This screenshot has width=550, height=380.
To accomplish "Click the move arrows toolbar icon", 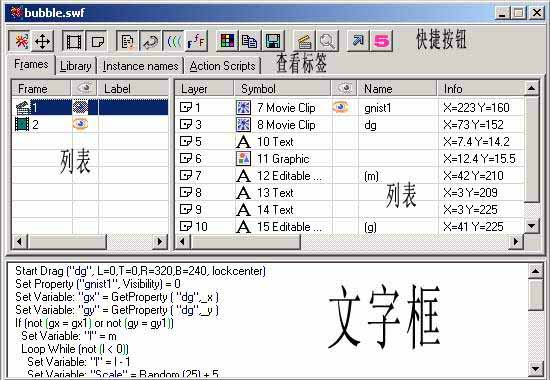I will point(42,41).
